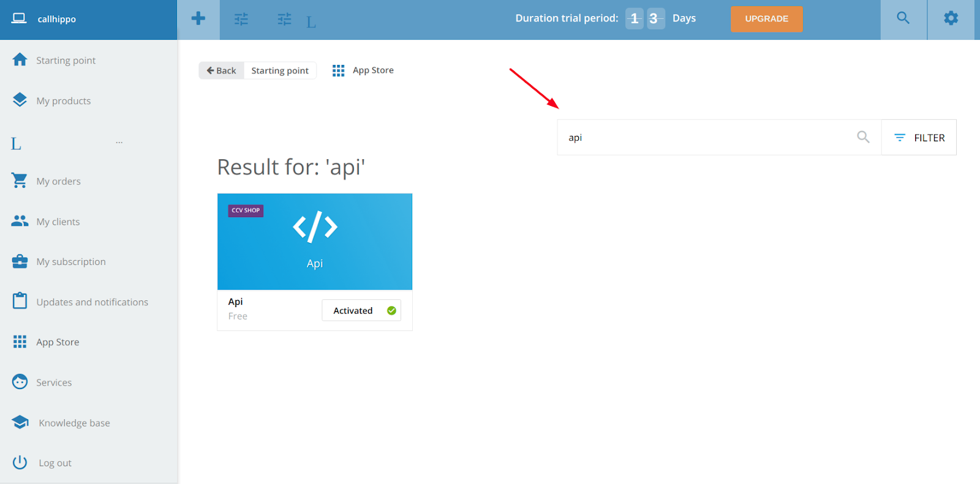This screenshot has width=980, height=484.
Task: Open the Api app card thumbnail
Action: (315, 242)
